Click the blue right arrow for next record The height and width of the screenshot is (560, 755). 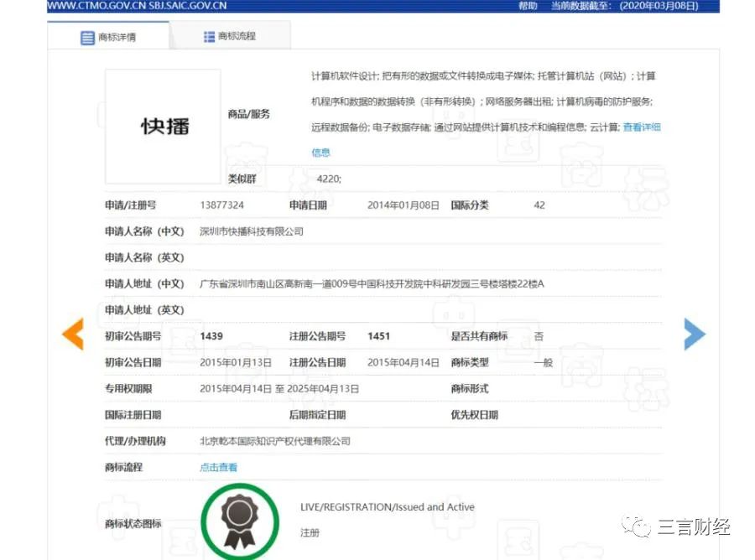click(695, 334)
